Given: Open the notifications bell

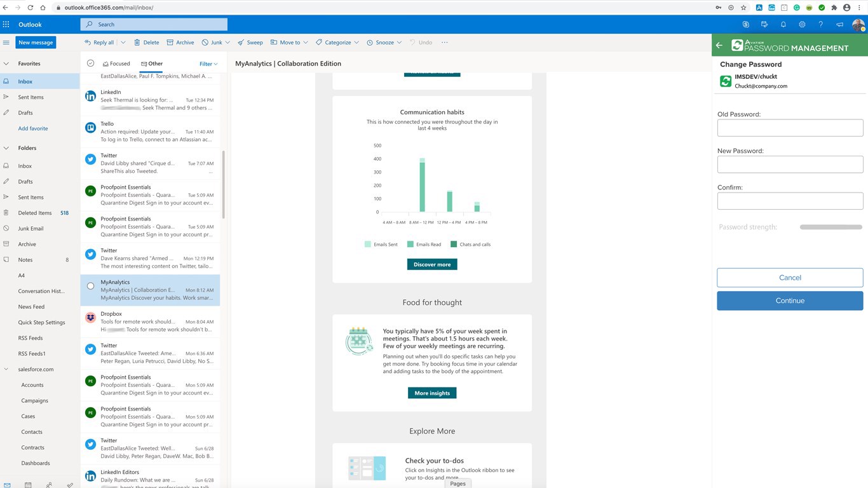Looking at the screenshot, I should point(783,24).
